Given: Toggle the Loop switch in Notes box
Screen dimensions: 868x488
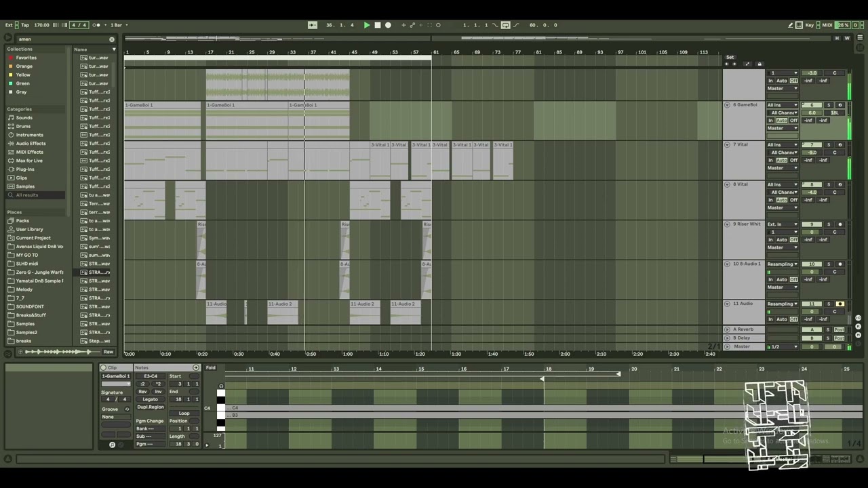Looking at the screenshot, I should (184, 413).
